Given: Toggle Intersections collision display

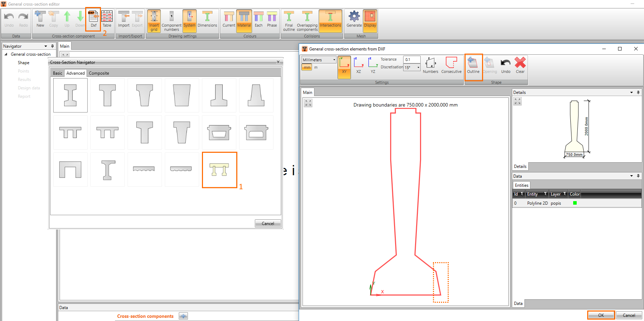Looking at the screenshot, I should (x=330, y=19).
